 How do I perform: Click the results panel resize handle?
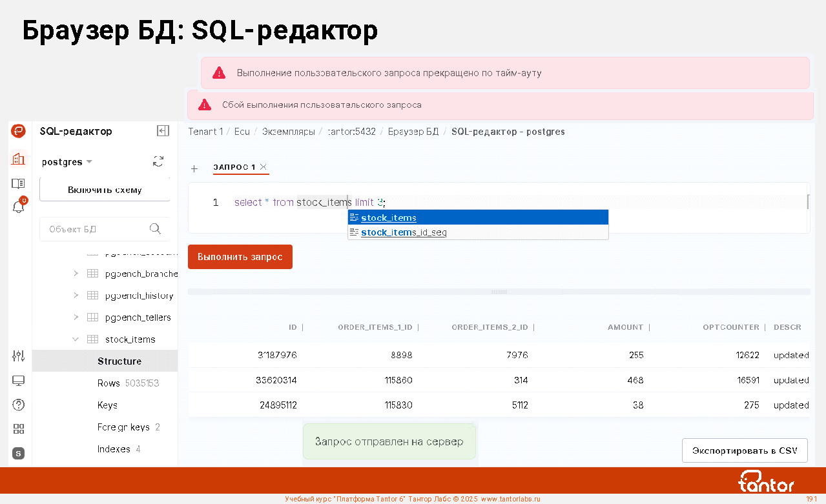[499, 292]
